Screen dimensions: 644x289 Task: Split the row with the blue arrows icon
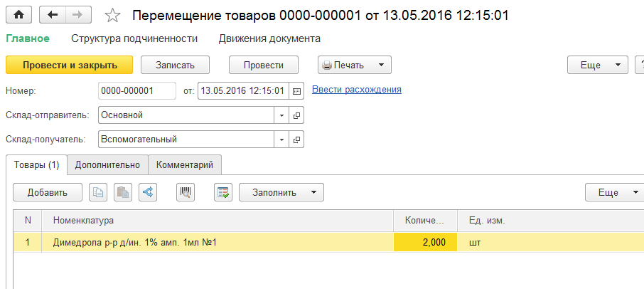coord(148,192)
